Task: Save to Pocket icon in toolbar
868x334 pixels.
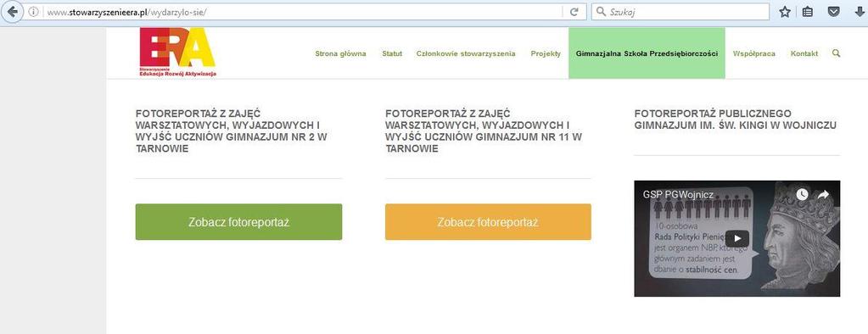Action: [x=833, y=12]
